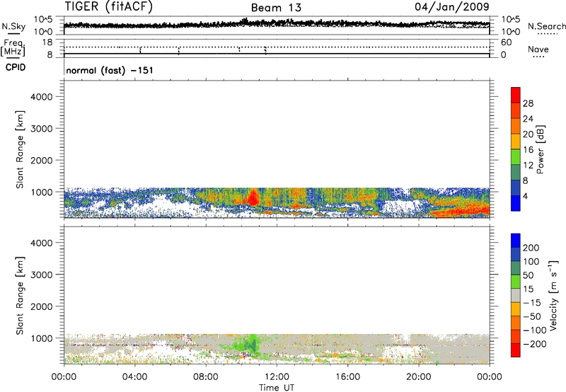Click the red swatch in Power colorbar
Image resolution: width=566 pixels, height=392 pixels.
[516, 95]
